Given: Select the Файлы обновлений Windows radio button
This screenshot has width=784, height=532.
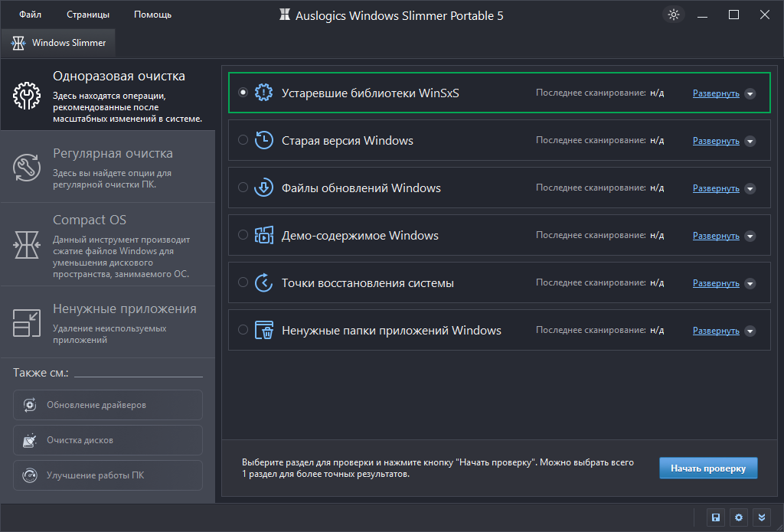Looking at the screenshot, I should tap(243, 188).
